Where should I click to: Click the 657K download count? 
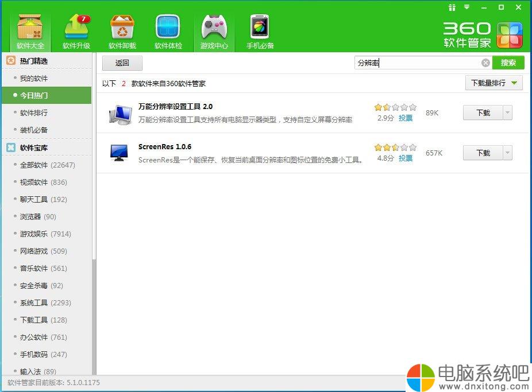coord(434,153)
